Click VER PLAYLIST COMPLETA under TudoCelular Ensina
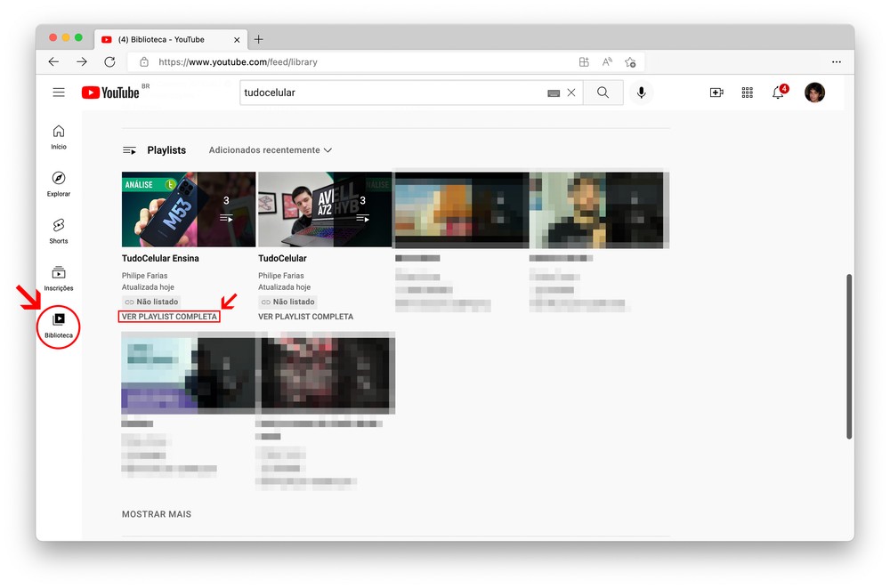This screenshot has width=890, height=588. tap(169, 317)
